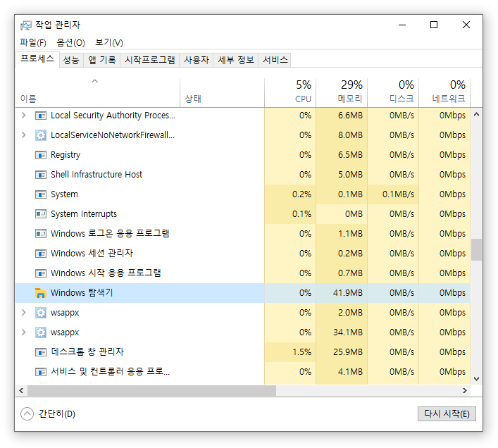Click the Registry process icon

(41, 155)
